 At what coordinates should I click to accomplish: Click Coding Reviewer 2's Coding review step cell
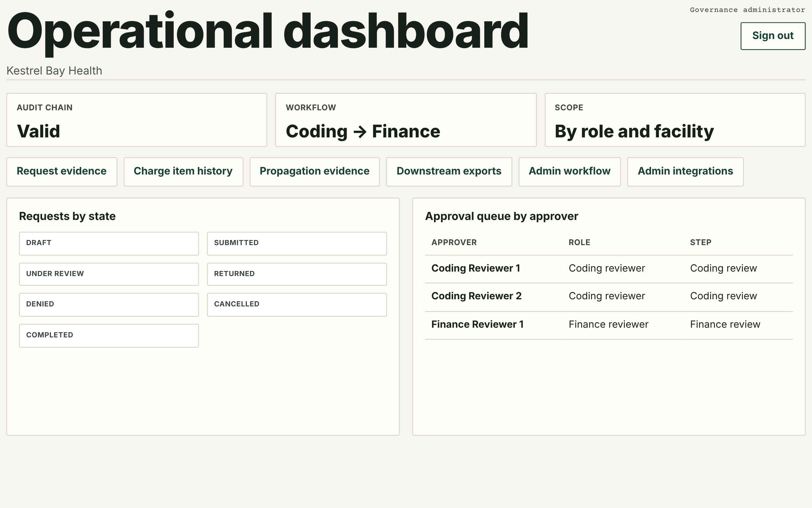(723, 296)
